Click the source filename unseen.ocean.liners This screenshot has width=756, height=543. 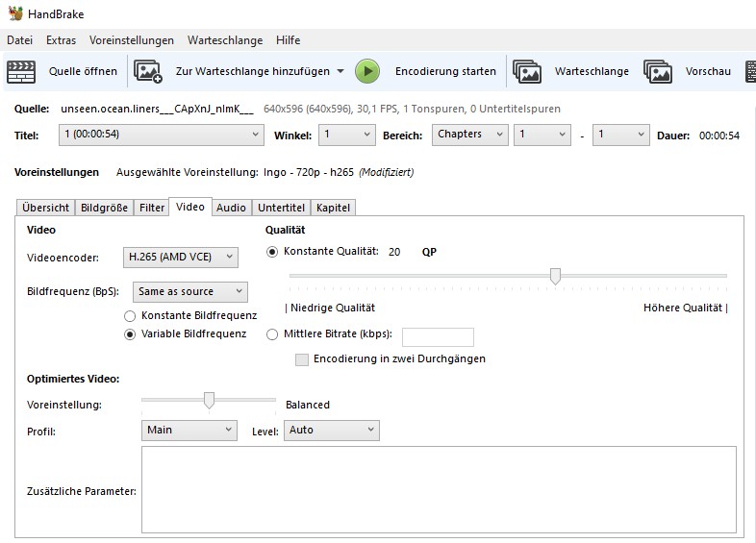tap(157, 109)
